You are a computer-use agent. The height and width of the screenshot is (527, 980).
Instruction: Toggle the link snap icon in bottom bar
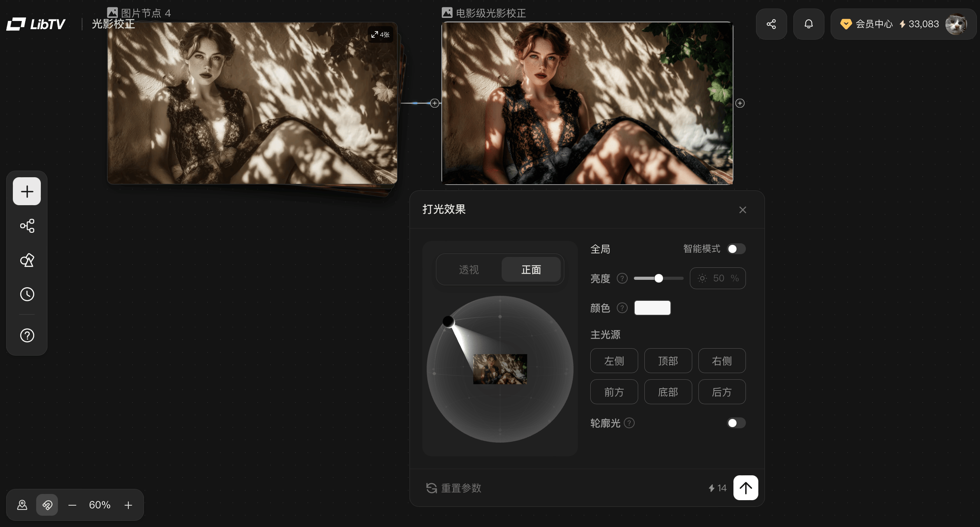47,505
